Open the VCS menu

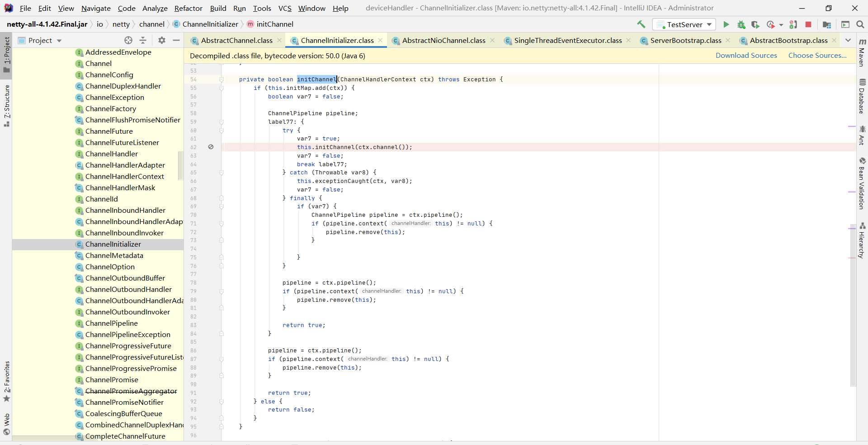click(x=285, y=8)
